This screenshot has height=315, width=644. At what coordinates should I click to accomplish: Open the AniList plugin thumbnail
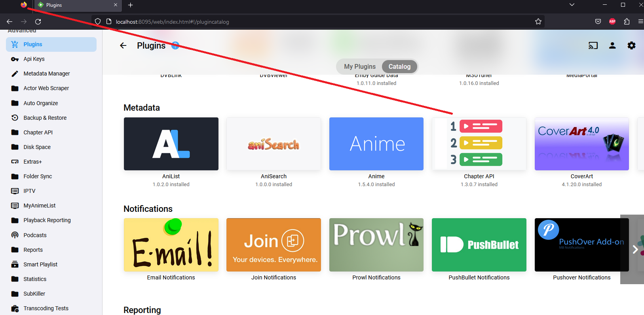point(171,144)
